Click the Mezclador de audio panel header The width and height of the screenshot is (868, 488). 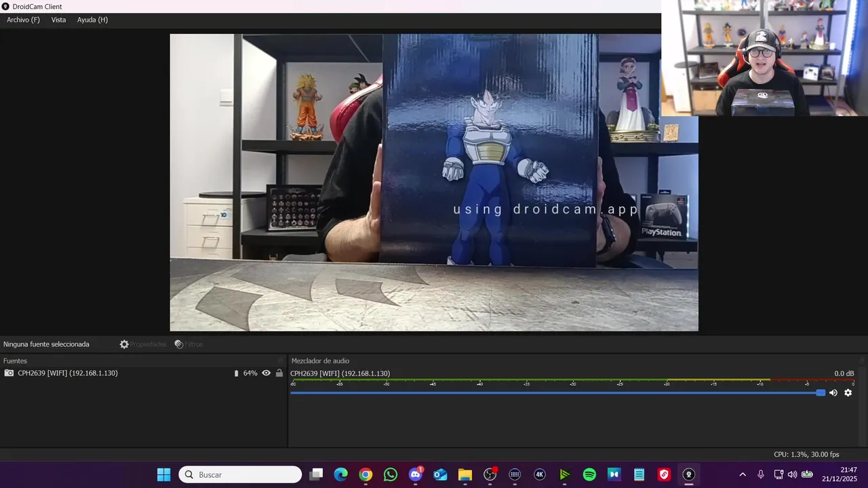pos(320,361)
